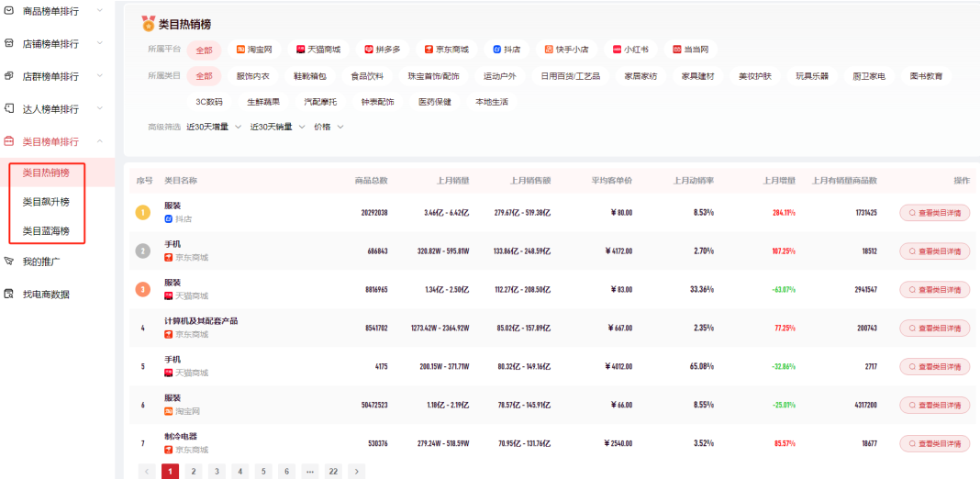
Task: Click the 我的推广 sidebar icon
Action: point(9,261)
